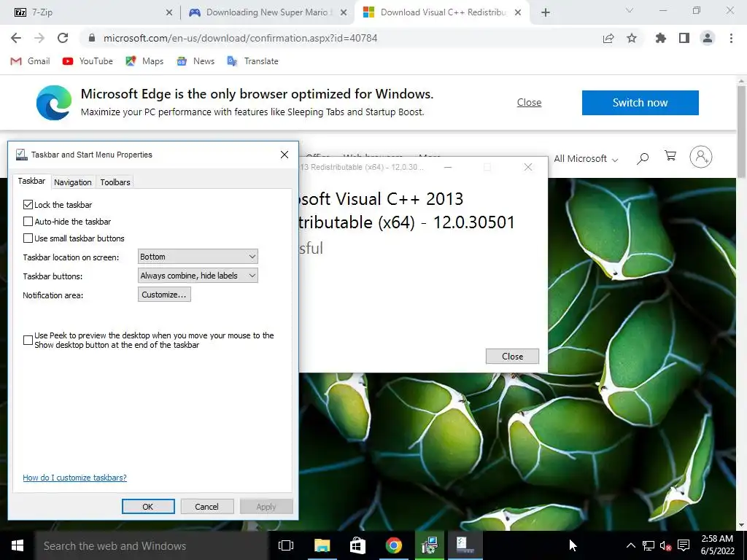Open the YouTube bookmark
The image size is (747, 560).
(88, 61)
